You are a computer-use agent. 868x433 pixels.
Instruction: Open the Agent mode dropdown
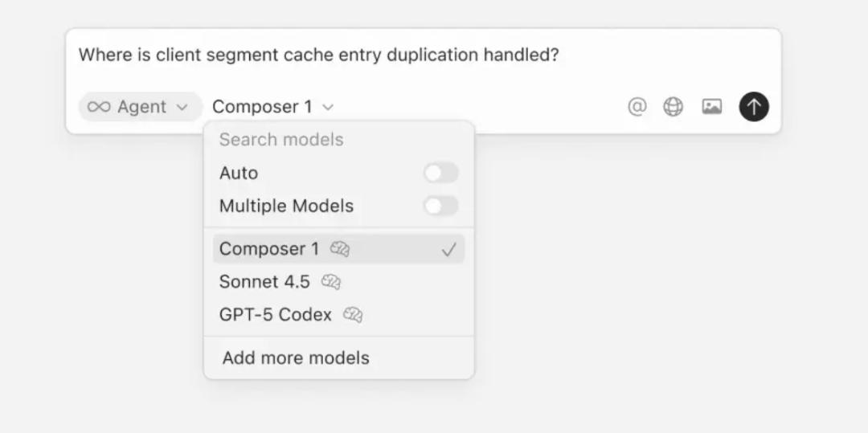pos(141,107)
